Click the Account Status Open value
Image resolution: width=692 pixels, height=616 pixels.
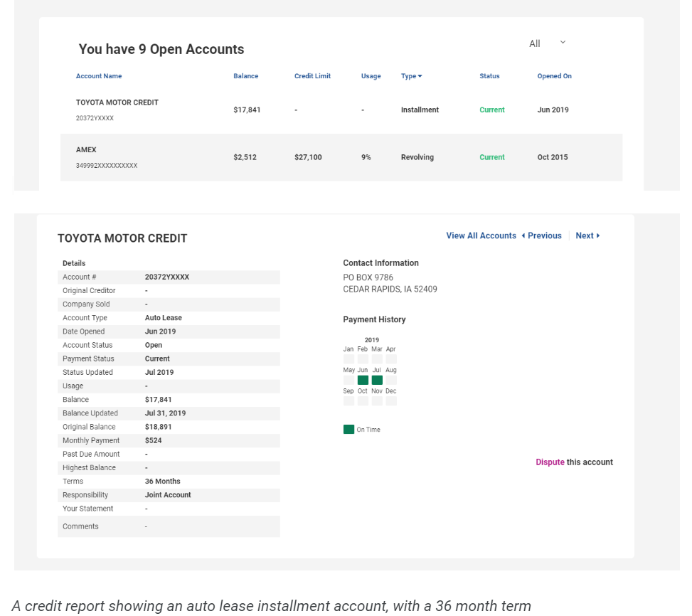tap(154, 345)
